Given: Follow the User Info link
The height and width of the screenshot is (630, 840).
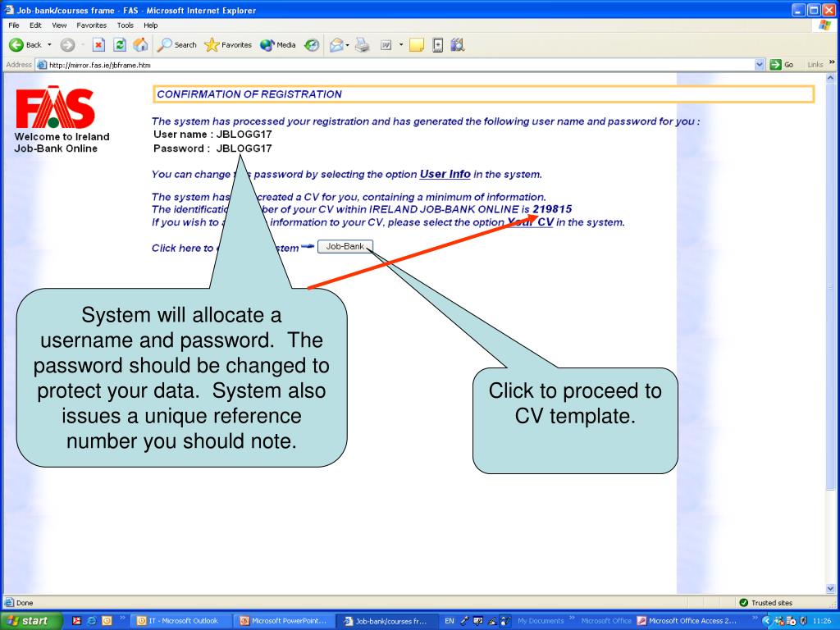Looking at the screenshot, I should pos(445,174).
